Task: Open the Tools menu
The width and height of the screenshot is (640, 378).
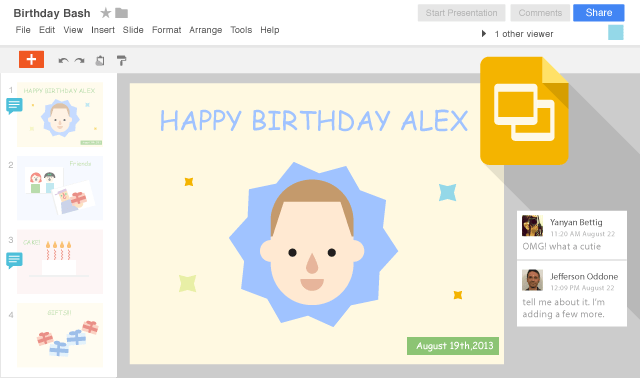Action: 241,30
